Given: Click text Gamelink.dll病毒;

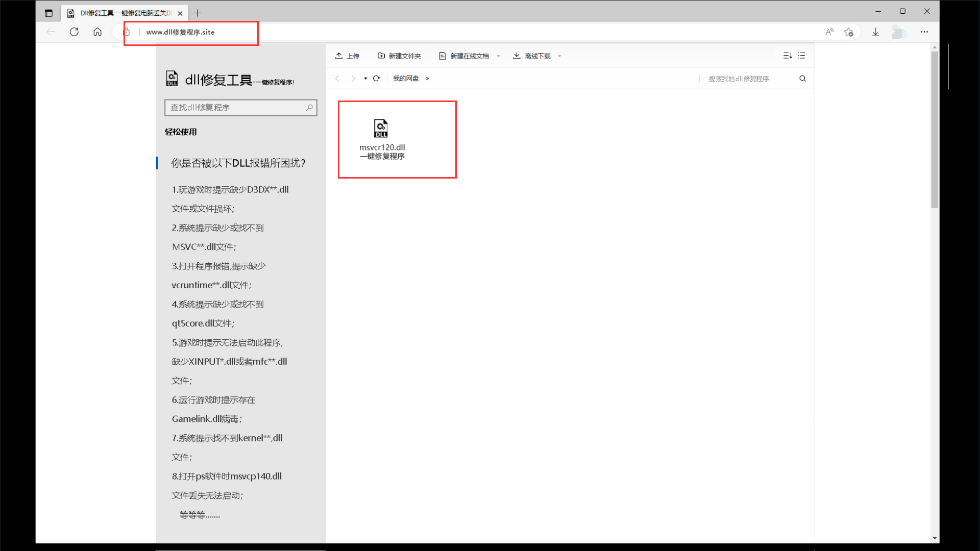Looking at the screenshot, I should pos(207,419).
